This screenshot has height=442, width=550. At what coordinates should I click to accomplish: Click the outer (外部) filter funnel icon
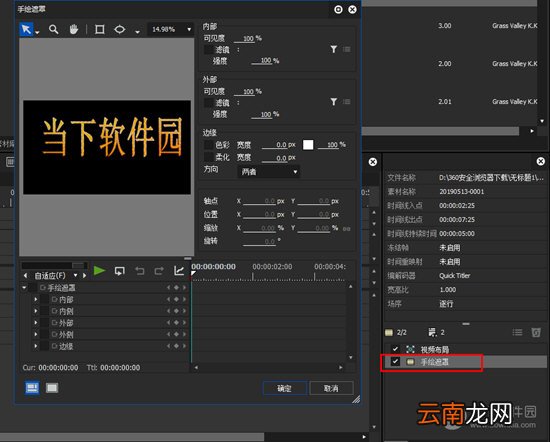[334, 102]
